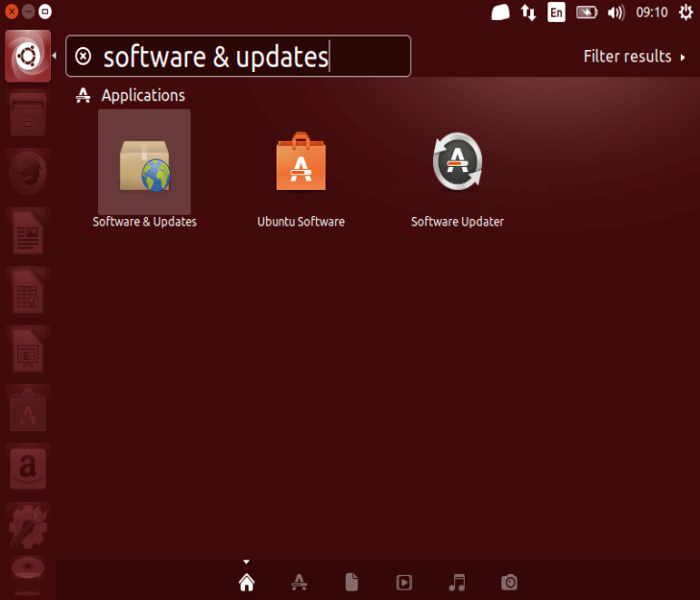Launch Firefox from the launcher

click(x=28, y=173)
